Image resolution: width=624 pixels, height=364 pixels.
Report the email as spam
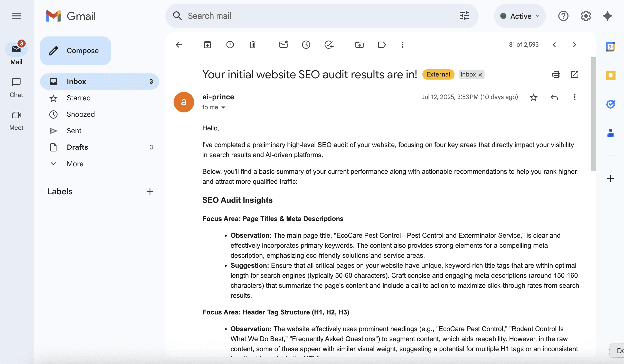[230, 45]
